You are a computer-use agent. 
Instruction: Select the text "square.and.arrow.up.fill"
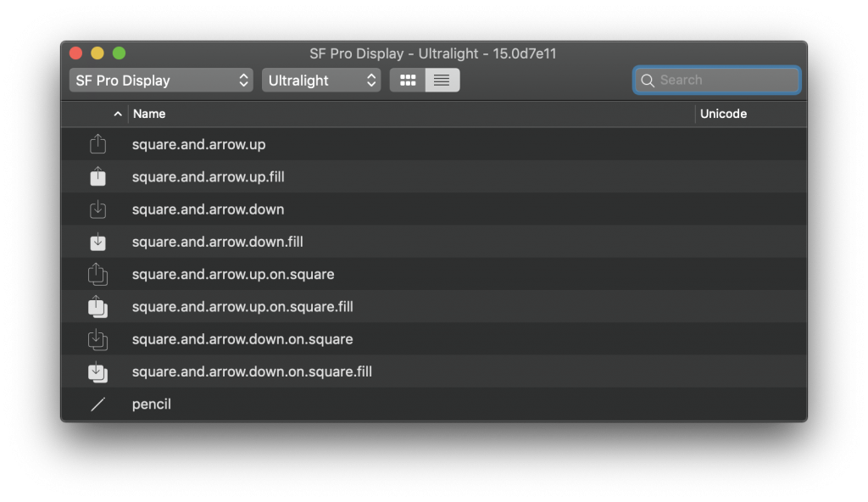point(209,176)
